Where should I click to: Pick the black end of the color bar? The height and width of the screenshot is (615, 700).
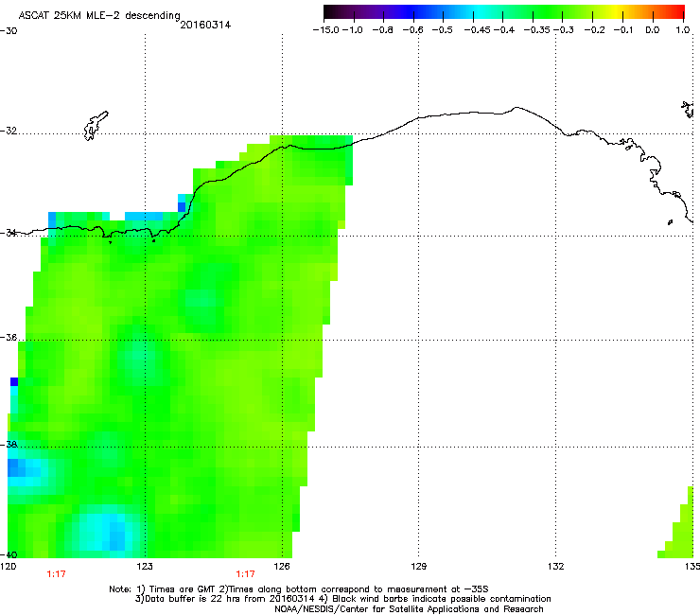[x=330, y=12]
